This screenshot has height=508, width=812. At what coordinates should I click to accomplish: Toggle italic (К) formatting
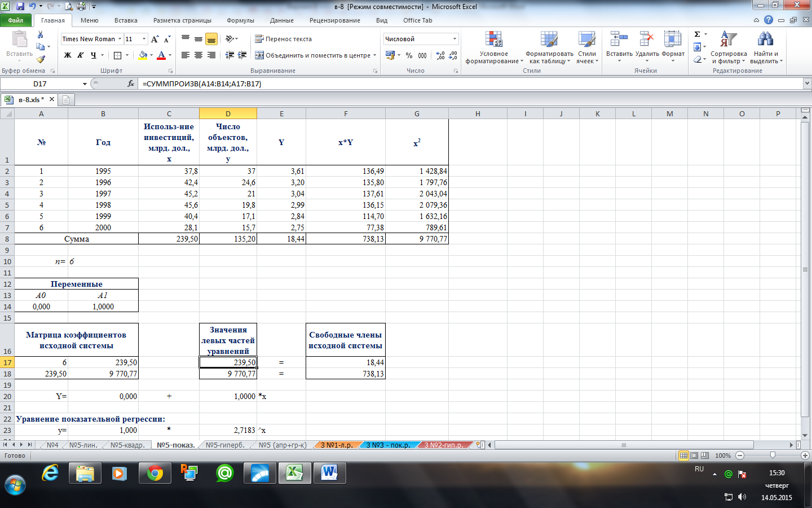(80, 55)
